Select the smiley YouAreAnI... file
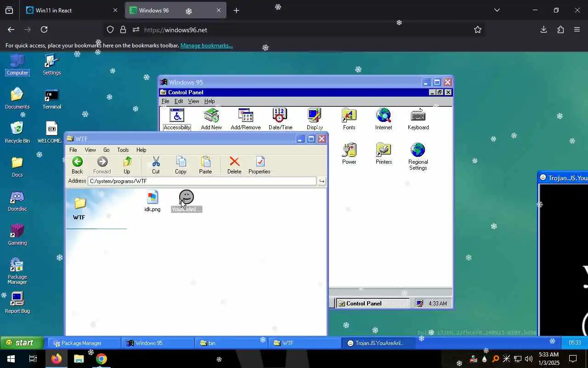Viewport: 588px width, 368px height. point(186,201)
